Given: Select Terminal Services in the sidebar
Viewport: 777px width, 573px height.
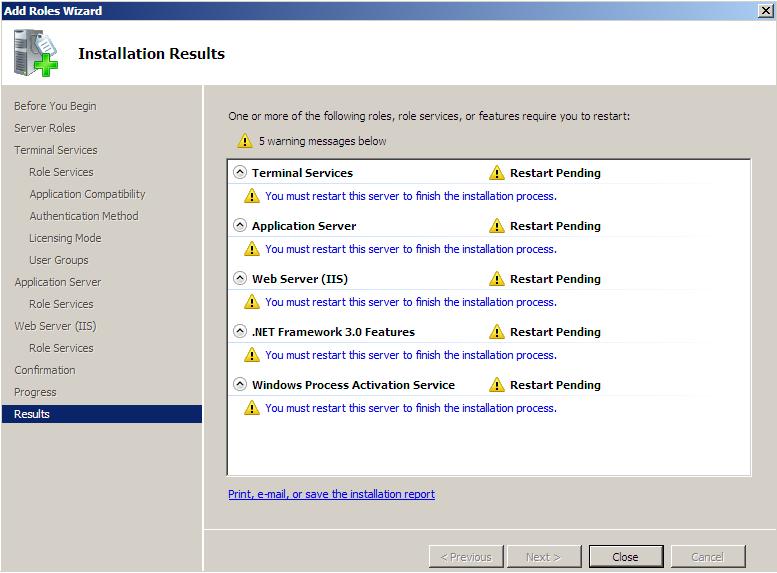Looking at the screenshot, I should pyautogui.click(x=56, y=150).
